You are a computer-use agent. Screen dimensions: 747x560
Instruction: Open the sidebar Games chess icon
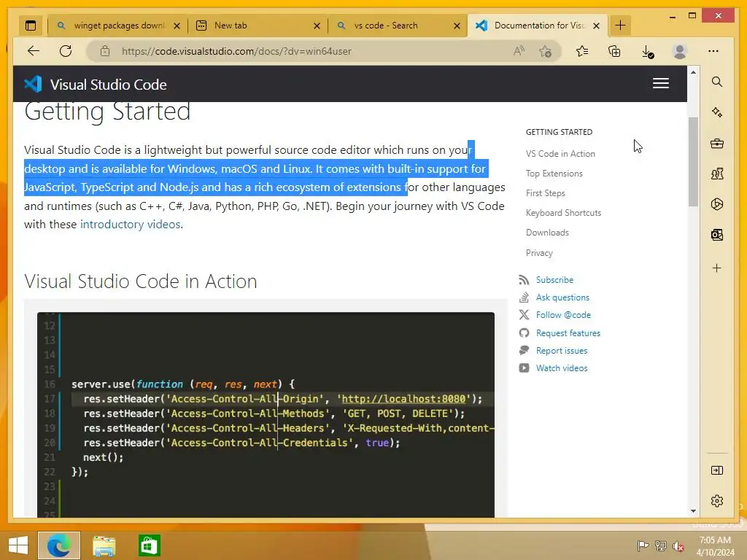click(717, 174)
